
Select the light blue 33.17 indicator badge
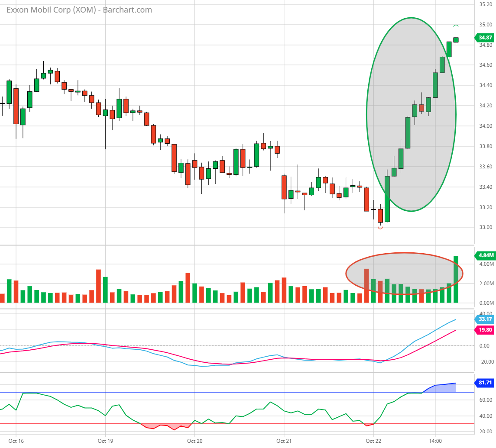click(484, 319)
